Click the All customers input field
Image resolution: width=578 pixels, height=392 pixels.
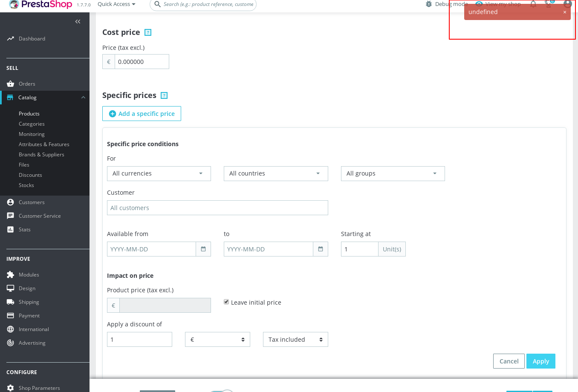(x=217, y=208)
